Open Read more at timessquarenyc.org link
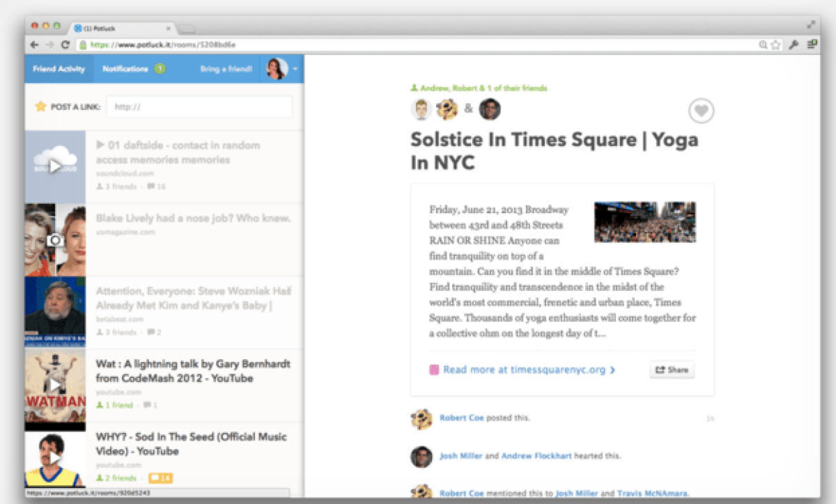The width and height of the screenshot is (836, 504). (x=522, y=370)
